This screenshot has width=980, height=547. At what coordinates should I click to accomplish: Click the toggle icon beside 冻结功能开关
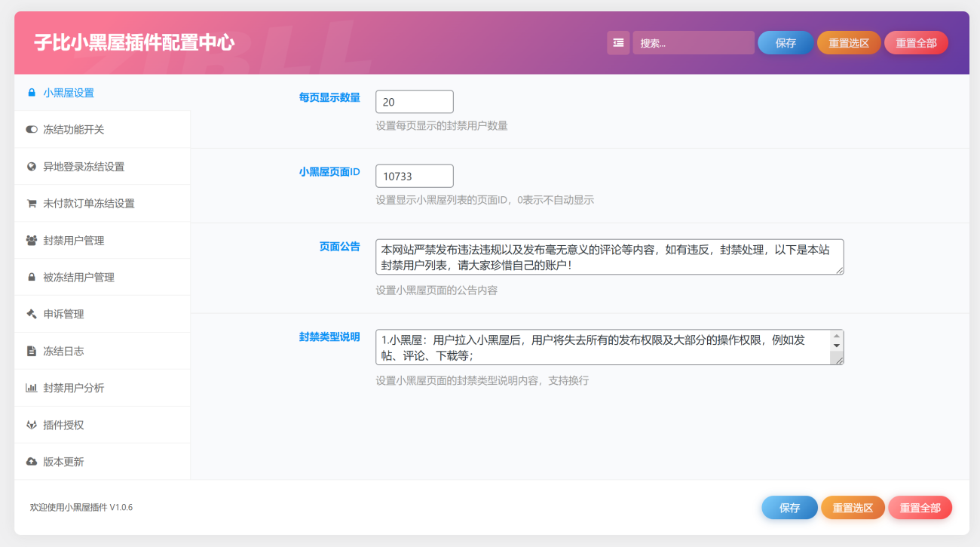32,130
